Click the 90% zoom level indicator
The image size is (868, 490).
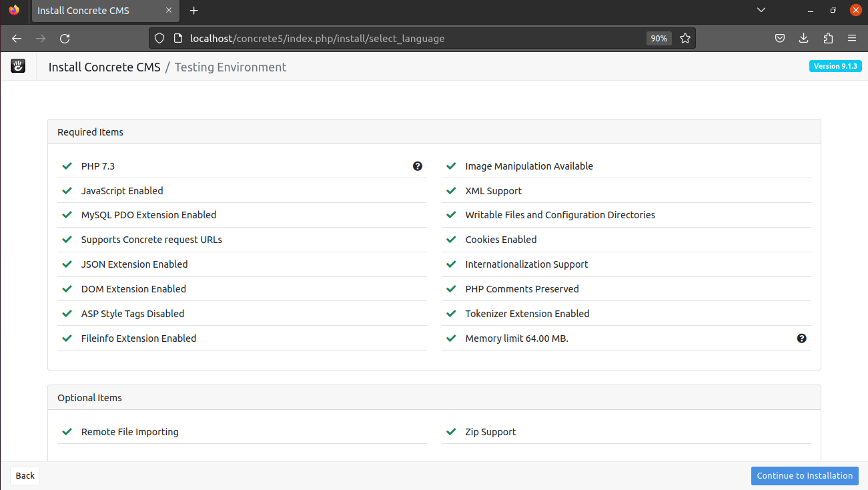pos(659,39)
